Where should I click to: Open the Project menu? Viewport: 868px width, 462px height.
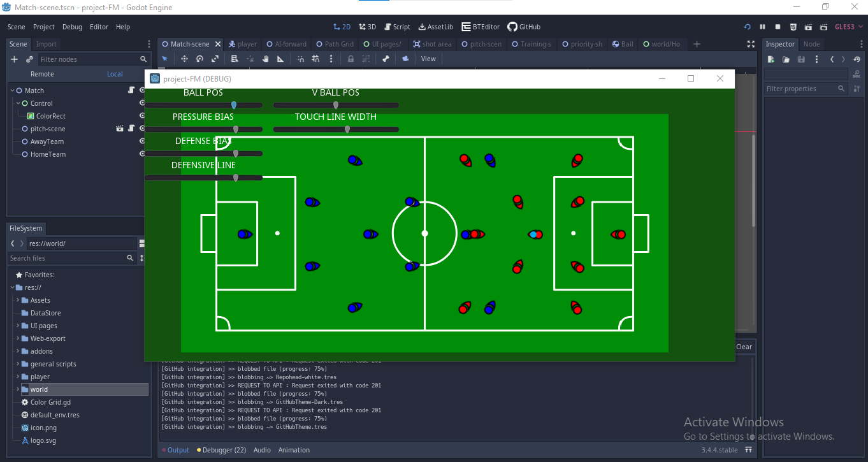(43, 27)
